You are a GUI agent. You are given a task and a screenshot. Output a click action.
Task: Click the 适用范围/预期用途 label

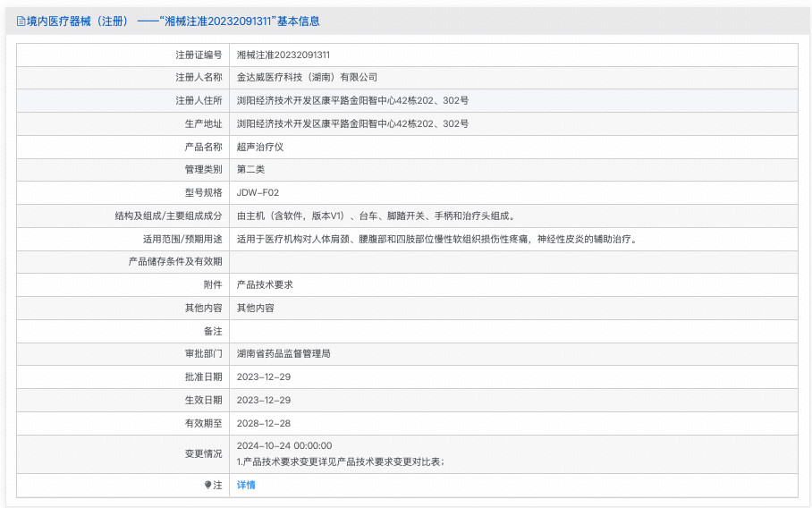pyautogui.click(x=182, y=239)
